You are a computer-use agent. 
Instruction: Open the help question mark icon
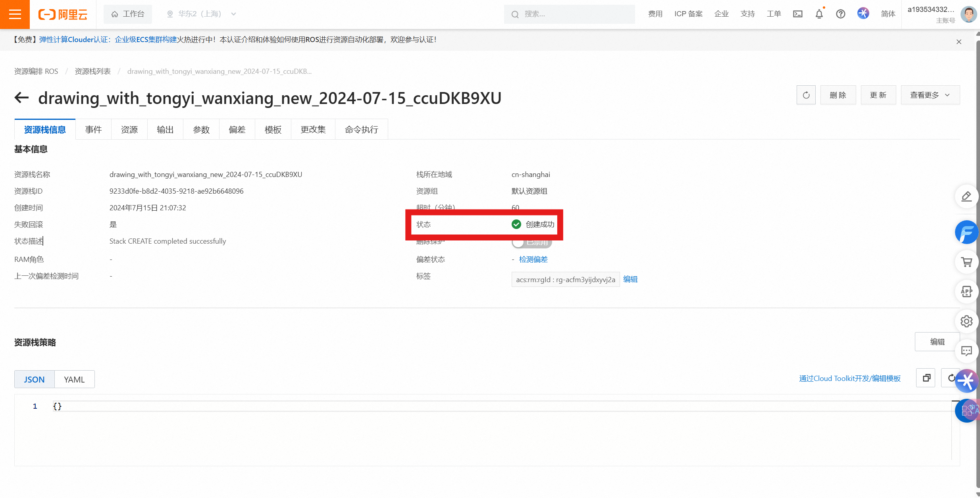[x=840, y=14]
